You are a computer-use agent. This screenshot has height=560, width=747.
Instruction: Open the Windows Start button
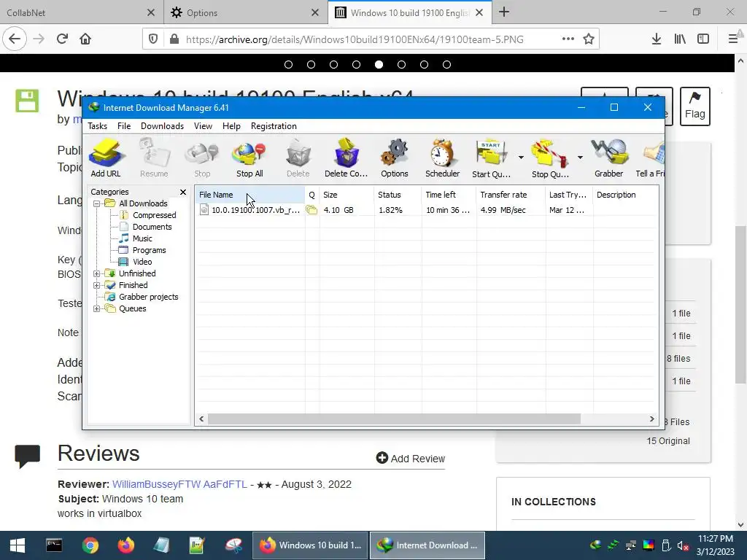tap(18, 545)
